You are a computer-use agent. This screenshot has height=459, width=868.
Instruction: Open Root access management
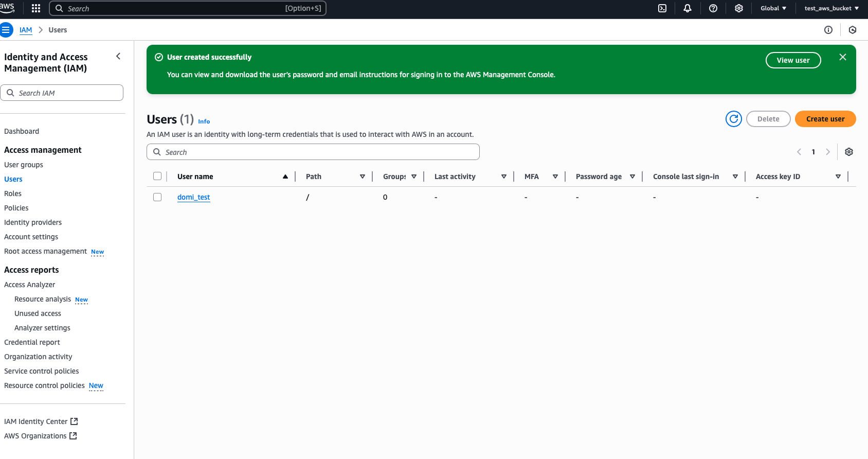point(46,251)
